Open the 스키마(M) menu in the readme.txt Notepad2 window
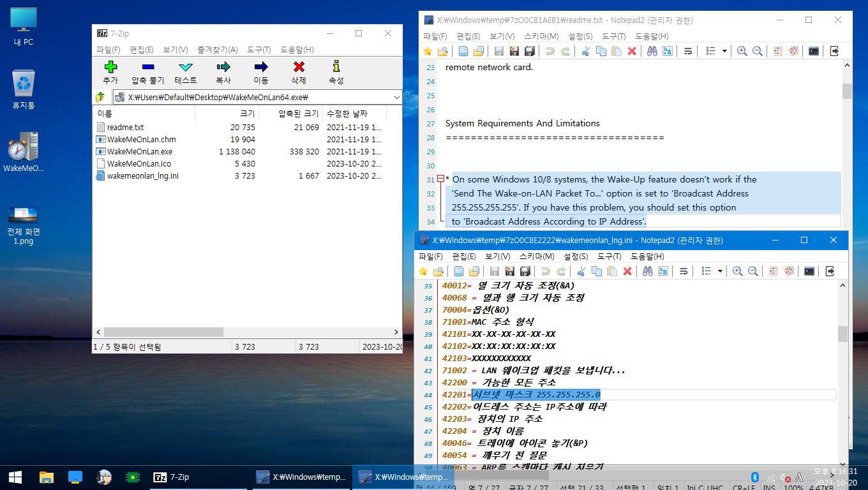 coord(541,36)
